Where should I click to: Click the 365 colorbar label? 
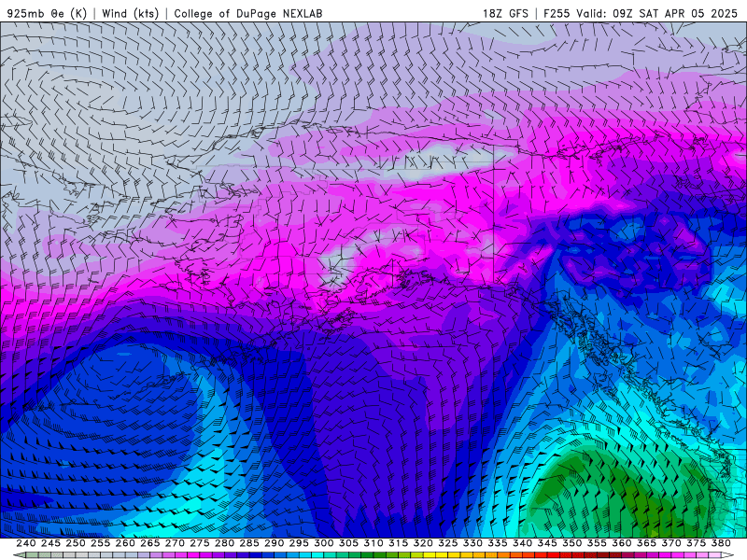[x=646, y=543]
